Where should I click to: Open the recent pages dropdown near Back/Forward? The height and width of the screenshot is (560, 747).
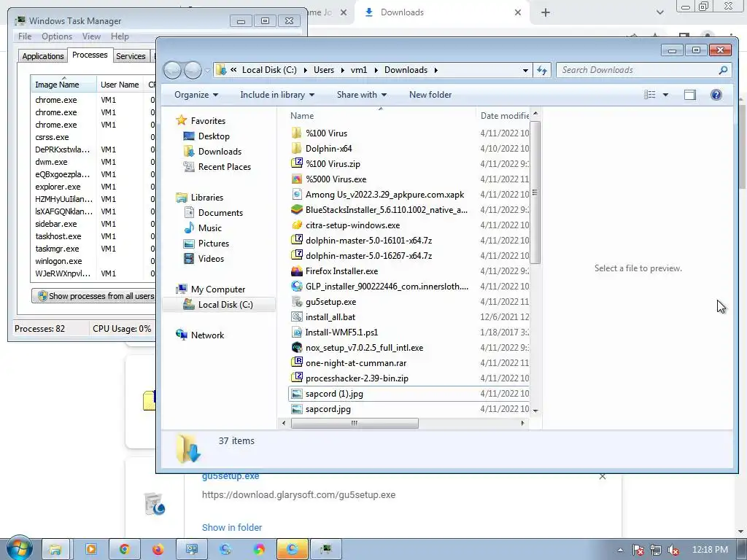[x=208, y=71]
